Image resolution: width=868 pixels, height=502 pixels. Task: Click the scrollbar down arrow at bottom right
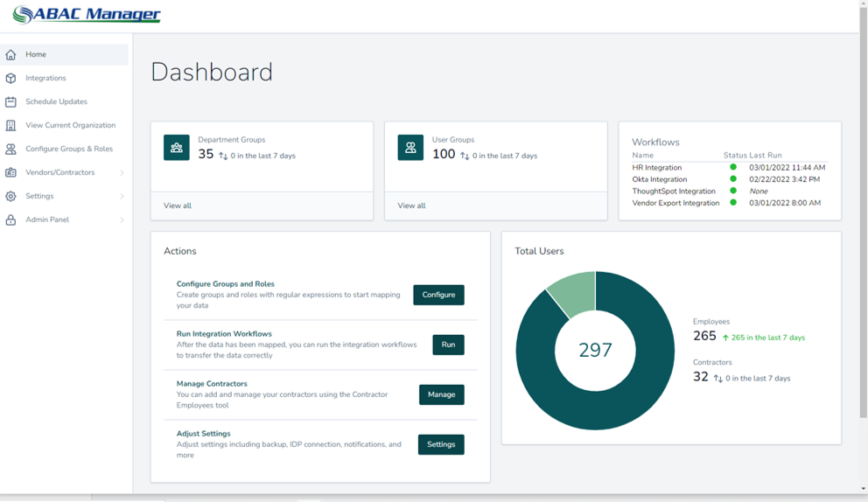(863, 489)
